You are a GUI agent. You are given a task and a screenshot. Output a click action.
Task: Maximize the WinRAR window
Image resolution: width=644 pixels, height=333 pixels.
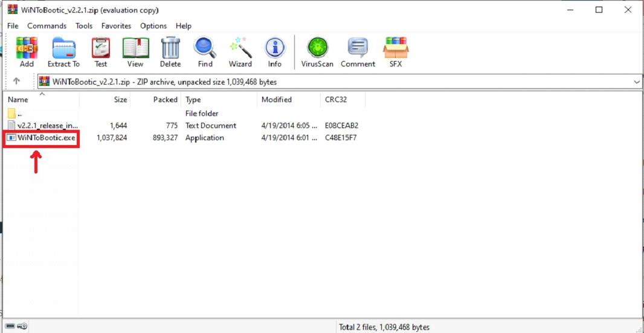click(599, 10)
